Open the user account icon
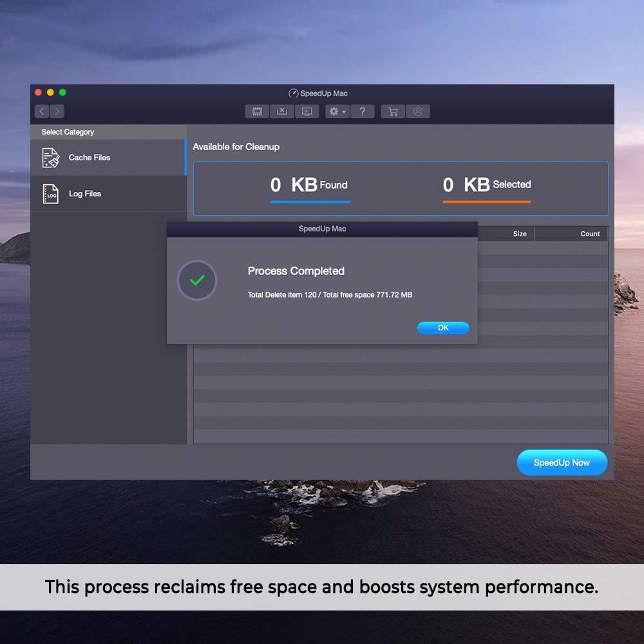Screen dimensions: 644x644 (x=418, y=111)
